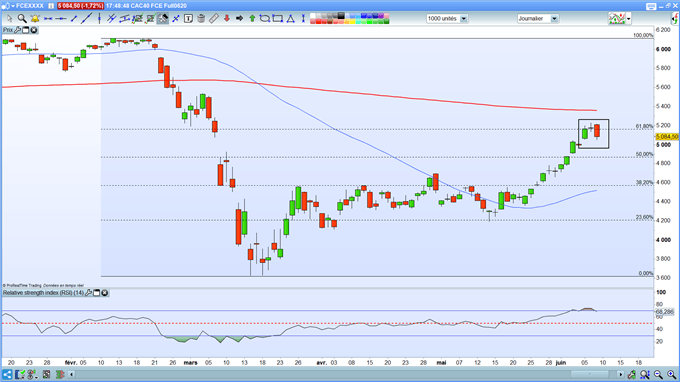The width and height of the screenshot is (680, 382).
Task: Maximize the RSI panel window icon
Action: click(97, 293)
